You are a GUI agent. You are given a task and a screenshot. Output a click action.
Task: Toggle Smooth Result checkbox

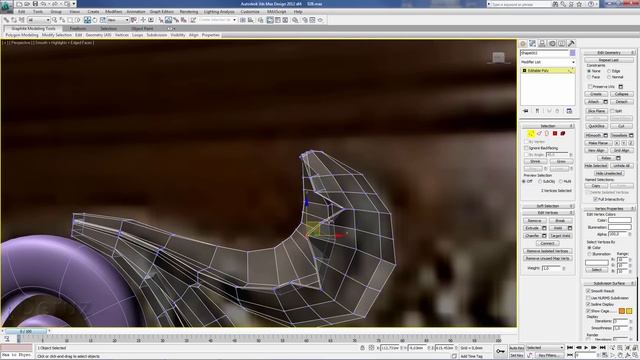tap(588, 291)
